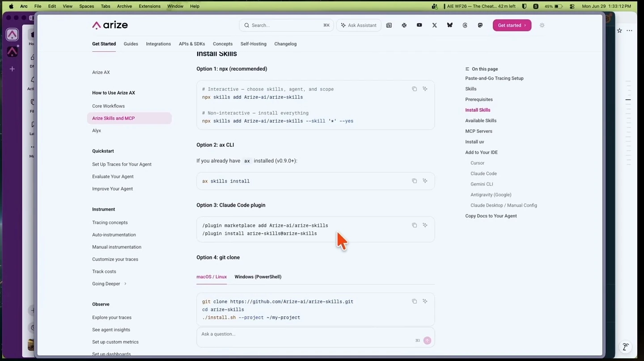Submit question with the arrow send button
Screen dimensions: 644x361
click(428, 340)
